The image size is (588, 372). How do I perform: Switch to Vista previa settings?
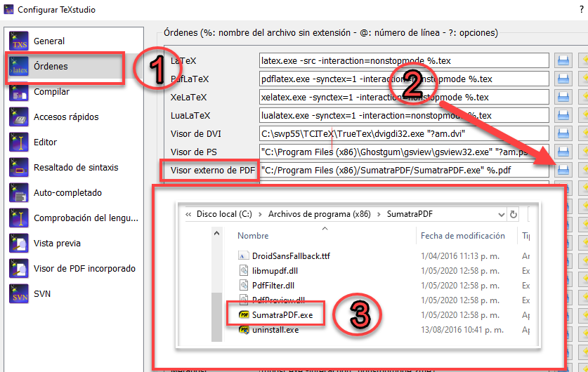(57, 244)
